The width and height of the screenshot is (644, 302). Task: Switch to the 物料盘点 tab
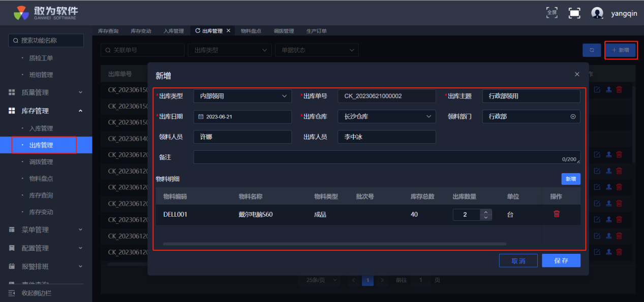pyautogui.click(x=251, y=31)
